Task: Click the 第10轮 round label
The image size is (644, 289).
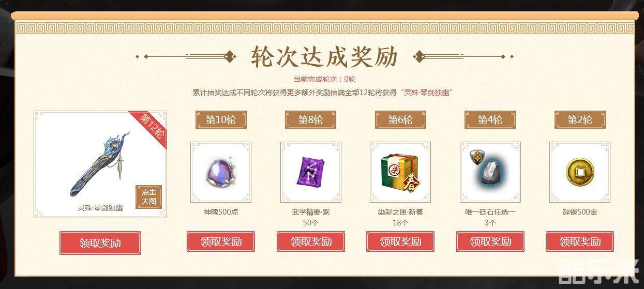Action: click(x=221, y=119)
